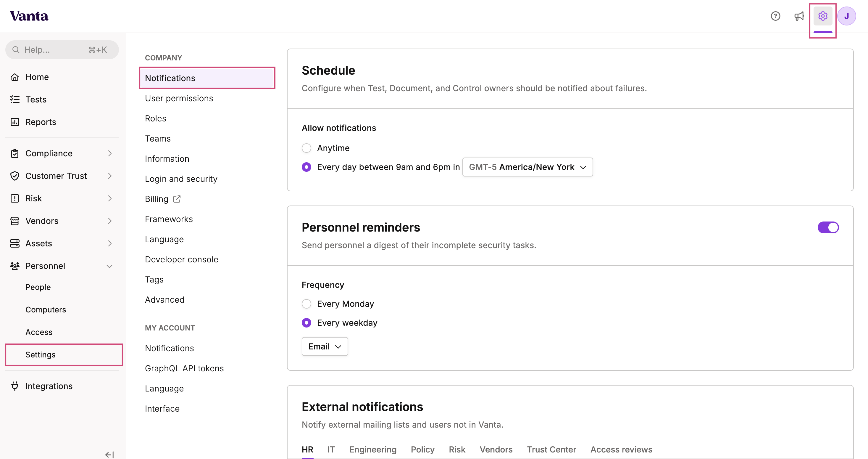Click the Vanta logo
868x459 pixels.
click(29, 16)
